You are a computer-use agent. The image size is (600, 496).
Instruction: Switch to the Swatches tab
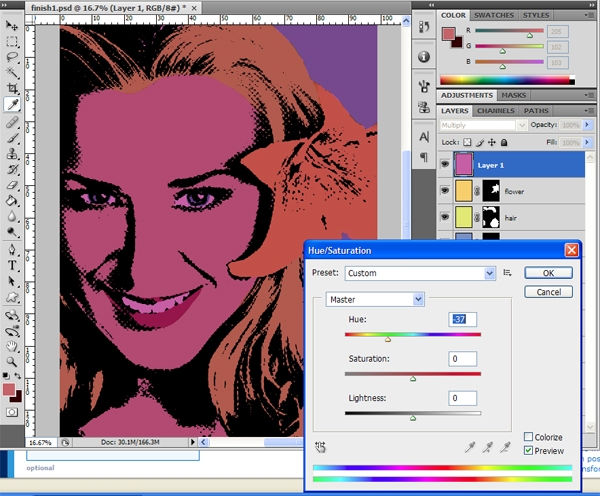click(x=494, y=15)
